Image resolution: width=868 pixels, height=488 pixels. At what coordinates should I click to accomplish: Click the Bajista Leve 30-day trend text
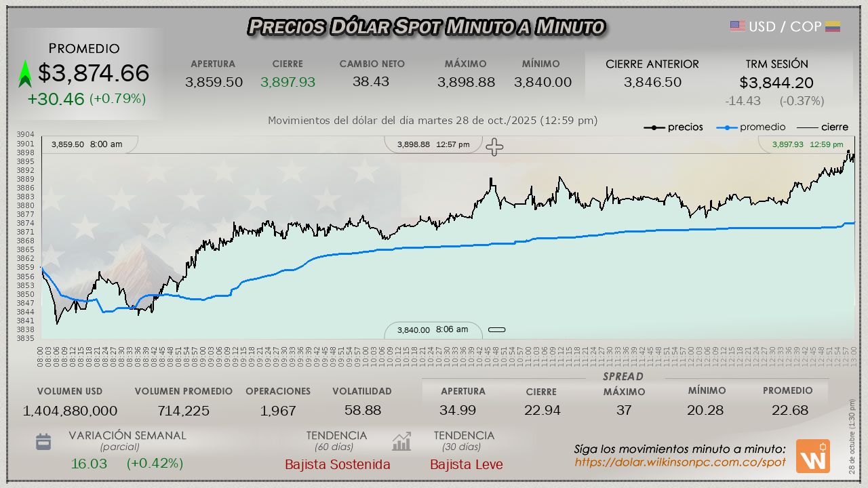(x=467, y=464)
